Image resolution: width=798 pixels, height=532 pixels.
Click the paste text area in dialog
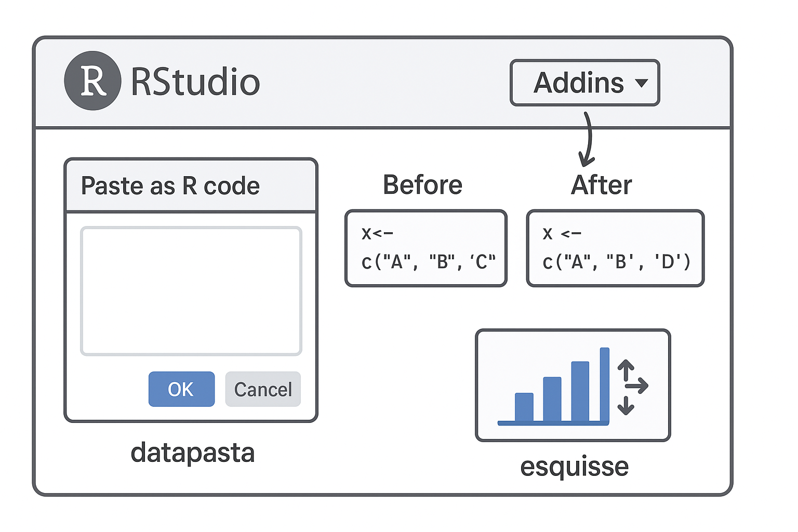191,291
